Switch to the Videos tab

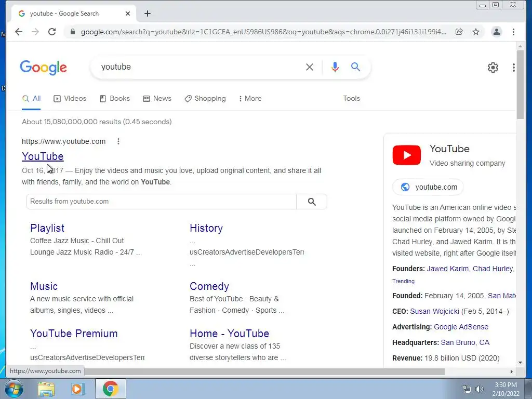click(x=70, y=98)
